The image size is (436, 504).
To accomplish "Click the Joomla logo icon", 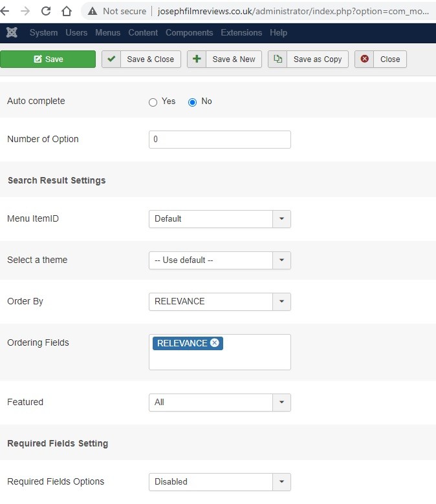I will tap(11, 32).
